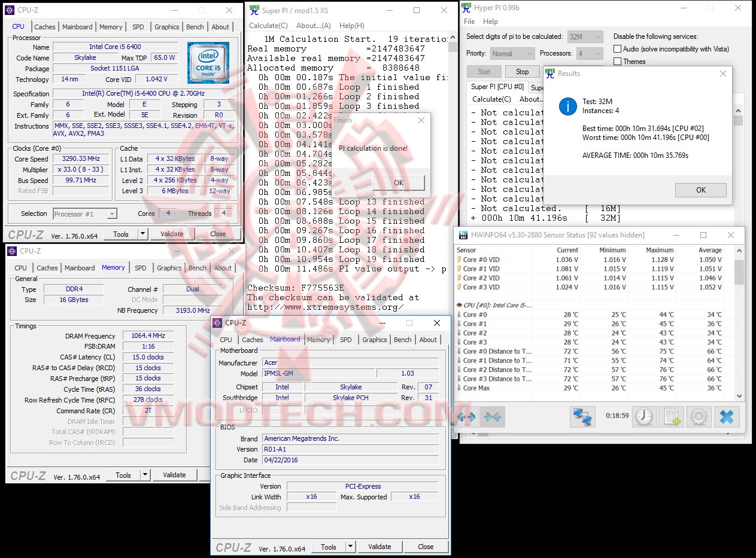Close the Results dialog with X
Screen dimensions: 756x558
coord(722,74)
